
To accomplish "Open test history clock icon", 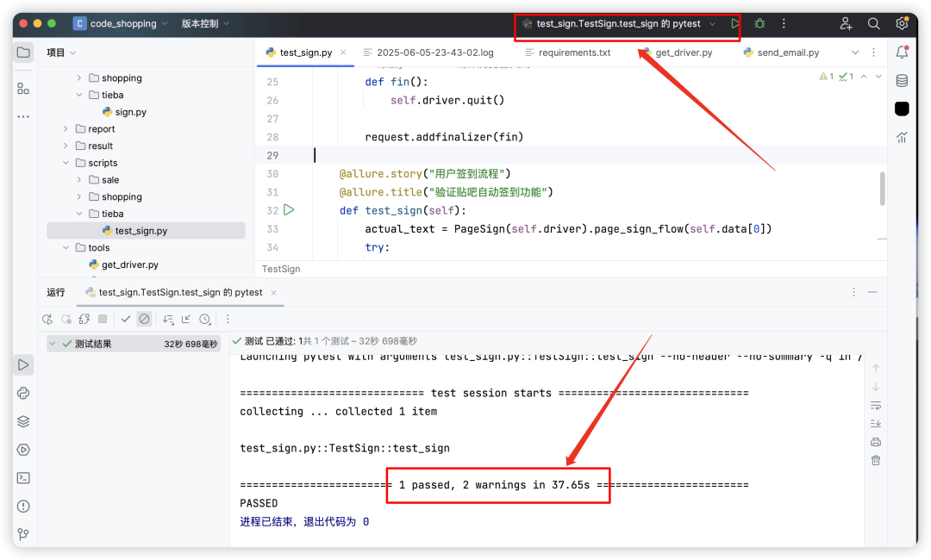I will tap(205, 319).
